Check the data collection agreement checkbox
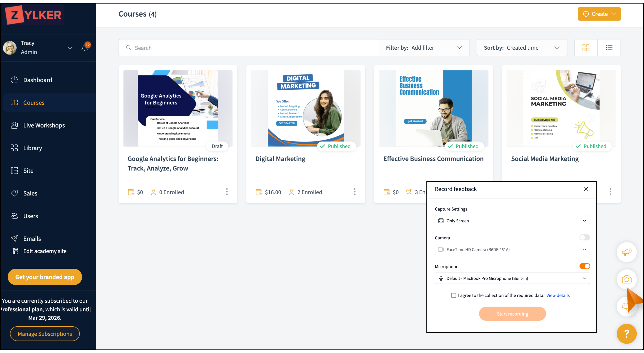The image size is (644, 353). (453, 295)
